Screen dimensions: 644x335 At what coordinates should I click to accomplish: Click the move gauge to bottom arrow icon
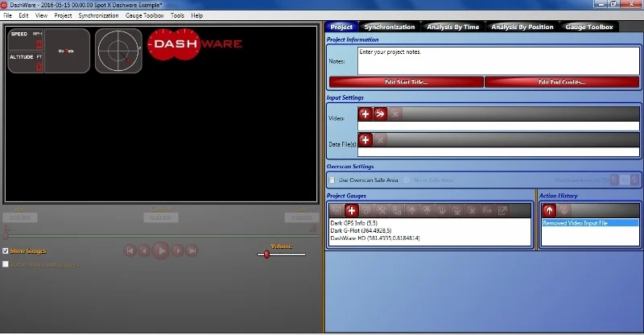456,210
